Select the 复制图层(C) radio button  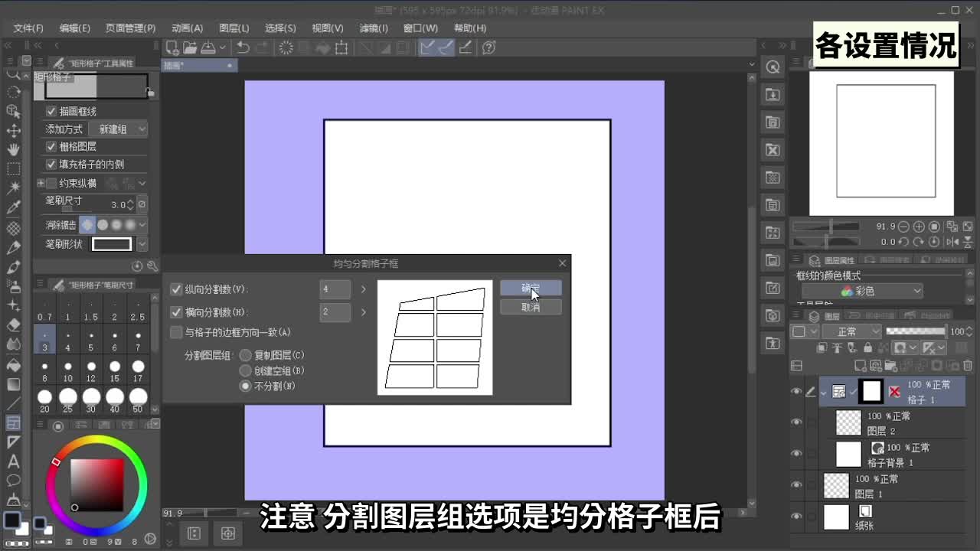[x=246, y=355]
